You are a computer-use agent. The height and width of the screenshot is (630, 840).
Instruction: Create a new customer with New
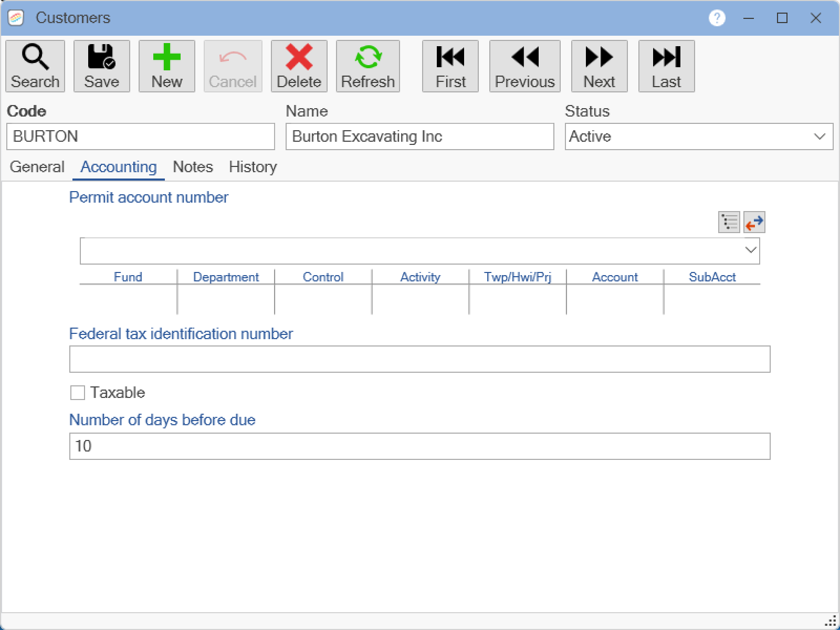point(166,66)
